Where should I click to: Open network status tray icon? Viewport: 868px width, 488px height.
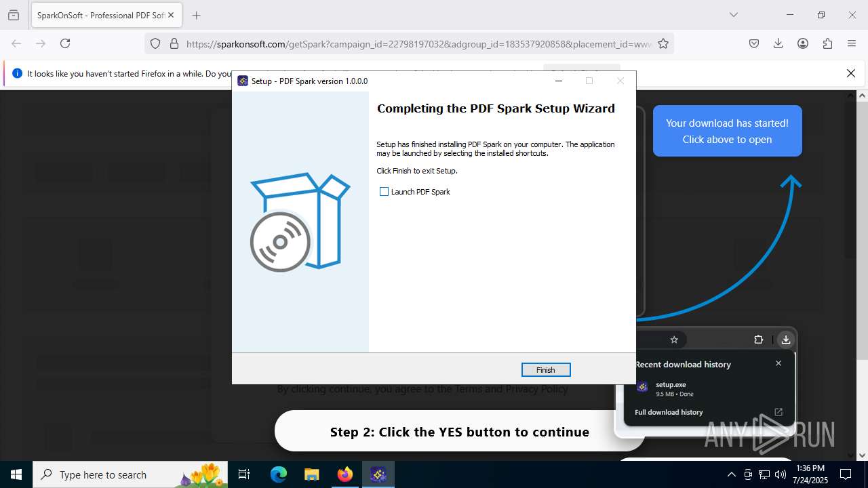764,474
